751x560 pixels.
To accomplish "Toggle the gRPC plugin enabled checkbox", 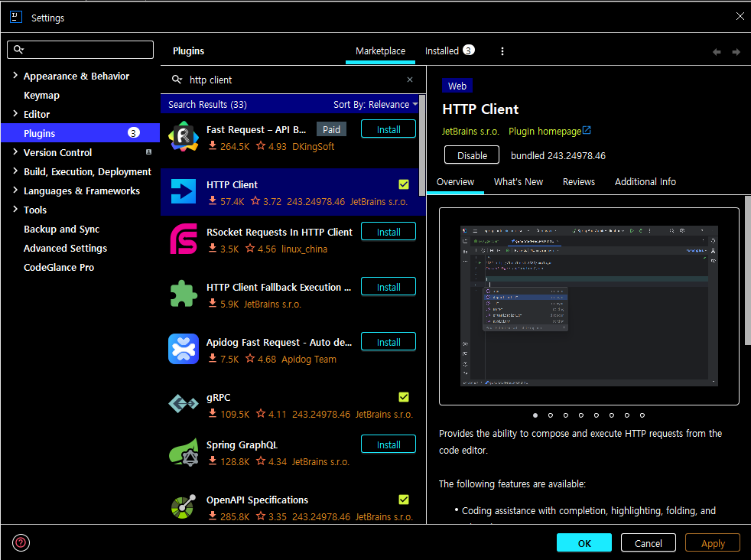I will (x=404, y=397).
